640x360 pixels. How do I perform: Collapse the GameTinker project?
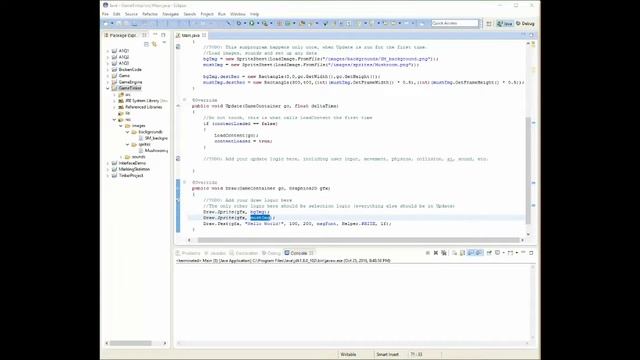click(108, 88)
